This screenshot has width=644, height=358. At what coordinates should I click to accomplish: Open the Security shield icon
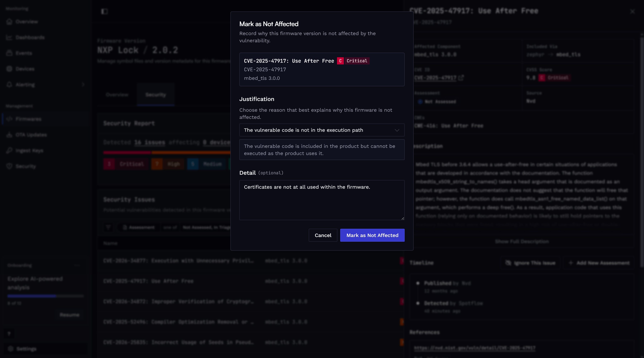[9, 166]
